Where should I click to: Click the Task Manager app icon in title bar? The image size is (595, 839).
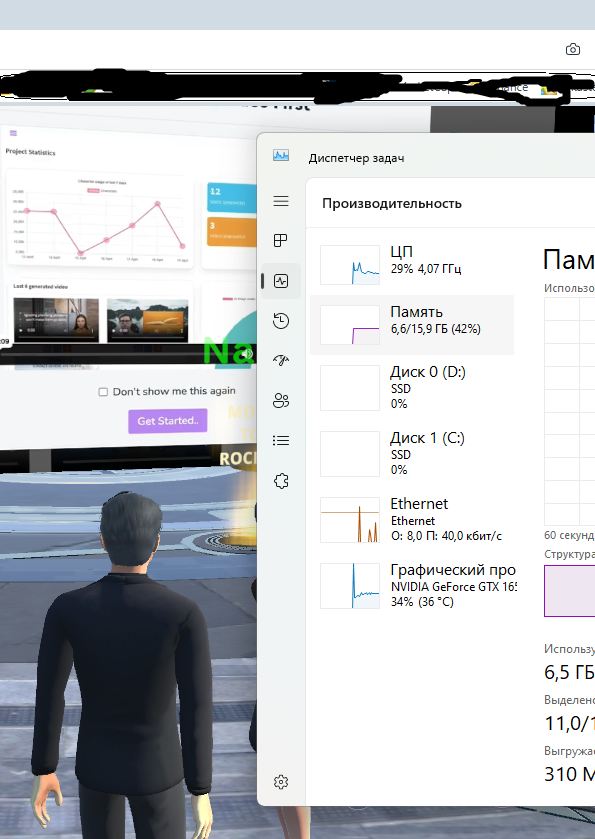(281, 156)
